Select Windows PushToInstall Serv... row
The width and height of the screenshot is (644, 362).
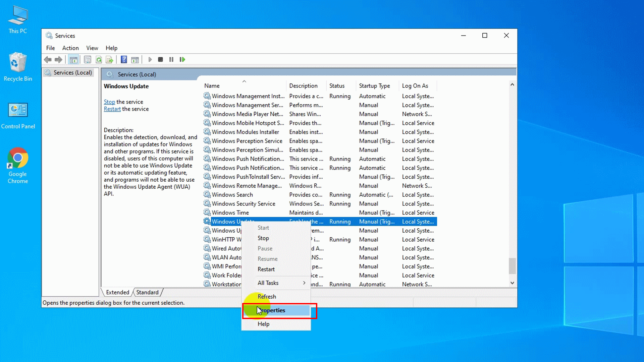pyautogui.click(x=320, y=177)
